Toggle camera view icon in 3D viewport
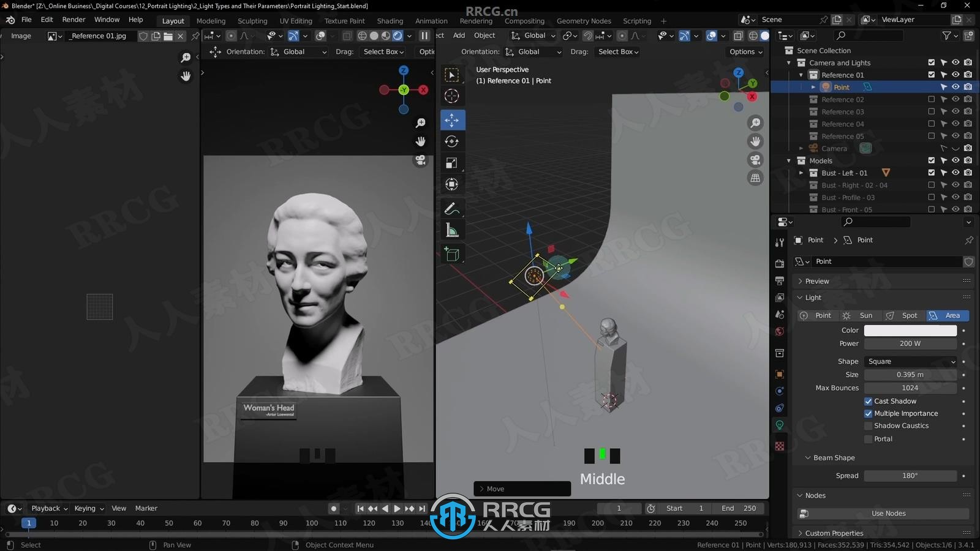Image resolution: width=980 pixels, height=551 pixels. click(755, 160)
